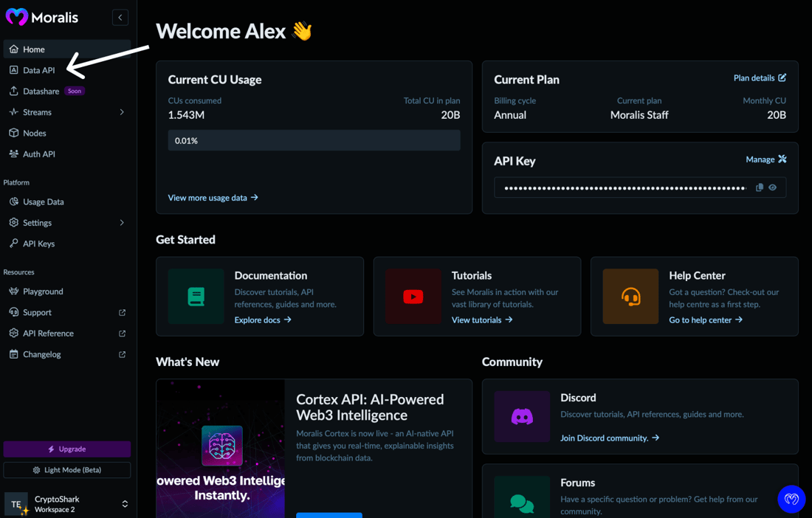Click the API Keys key icon
This screenshot has width=812, height=518.
(x=14, y=244)
